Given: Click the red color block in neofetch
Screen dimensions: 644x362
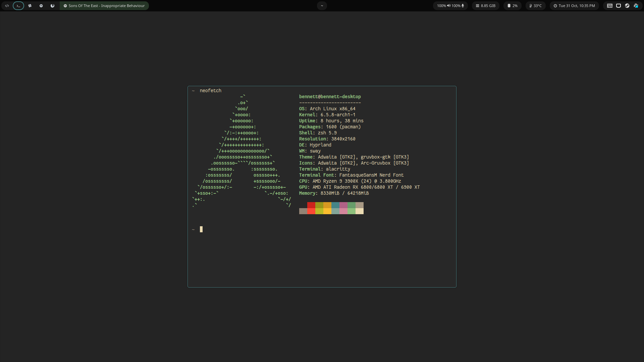Looking at the screenshot, I should 311,205.
